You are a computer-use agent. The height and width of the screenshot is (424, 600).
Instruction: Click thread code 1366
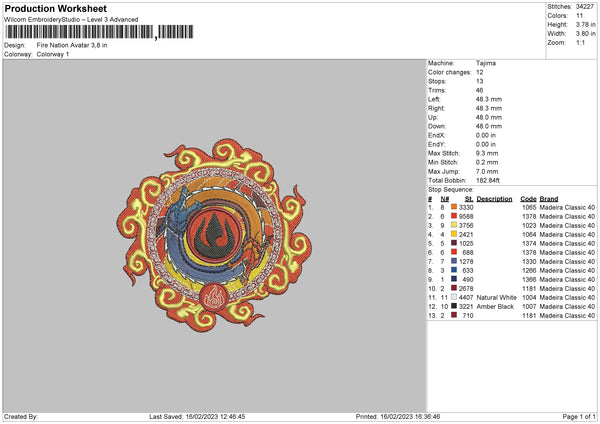point(529,279)
